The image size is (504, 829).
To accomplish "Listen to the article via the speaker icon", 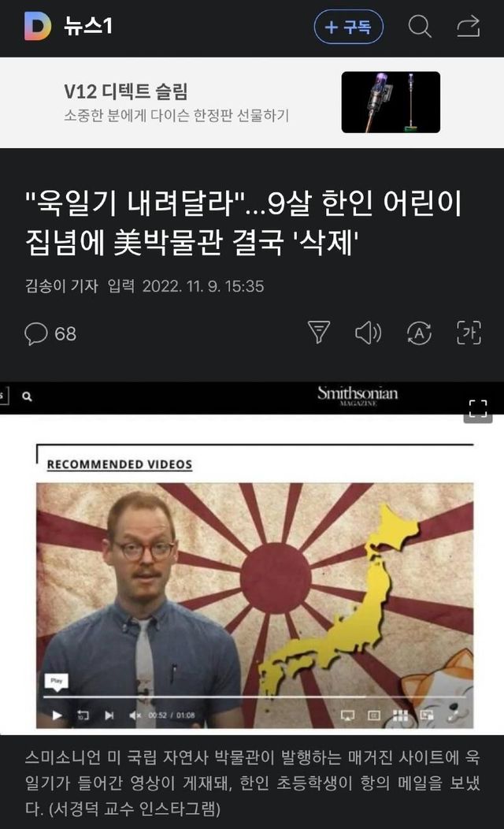I will click(x=368, y=333).
